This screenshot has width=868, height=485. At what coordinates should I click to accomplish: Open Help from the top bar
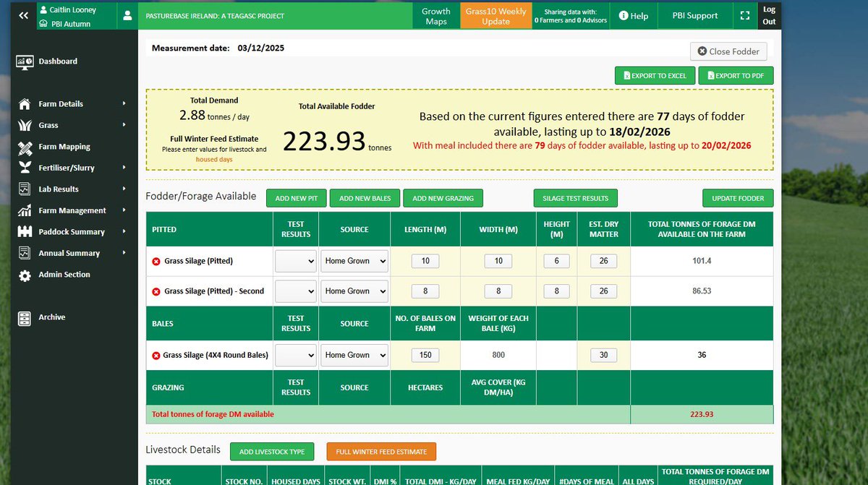point(634,15)
